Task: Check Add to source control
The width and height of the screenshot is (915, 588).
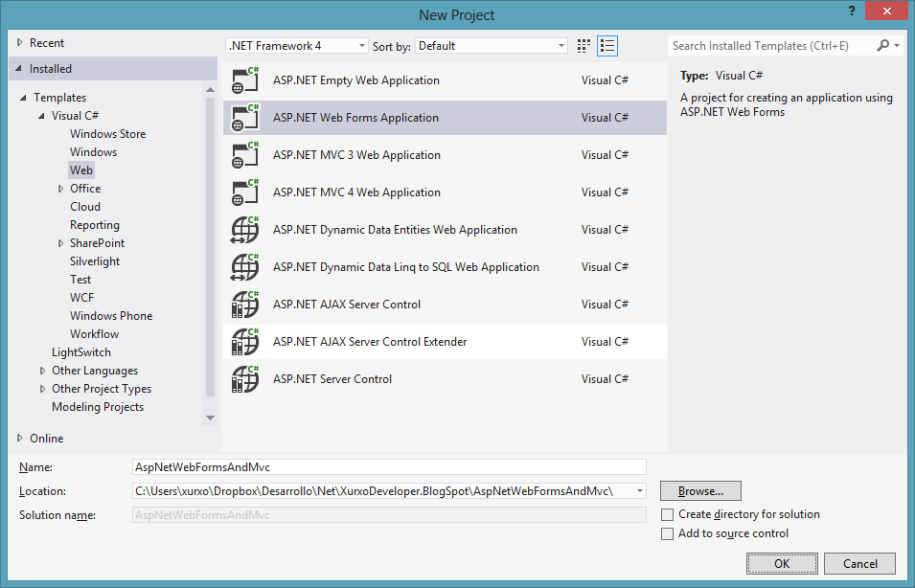Action: (667, 533)
